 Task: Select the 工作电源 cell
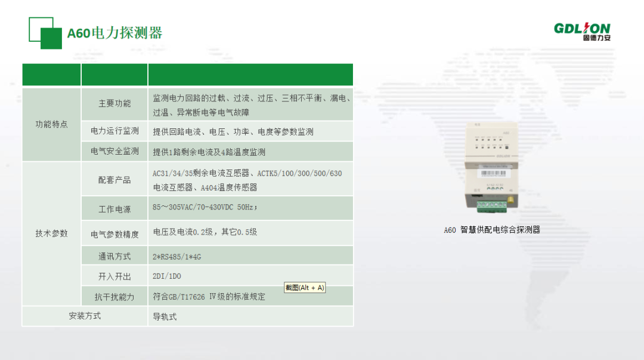click(x=114, y=209)
